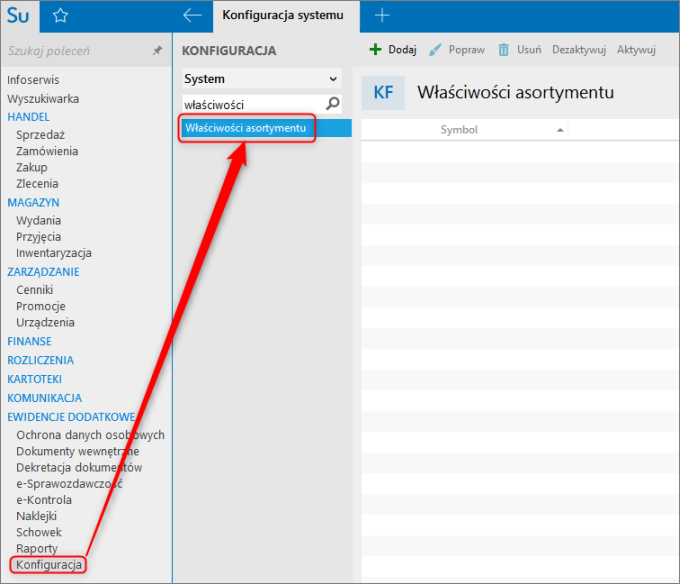Open Zakup module

[x=32, y=167]
